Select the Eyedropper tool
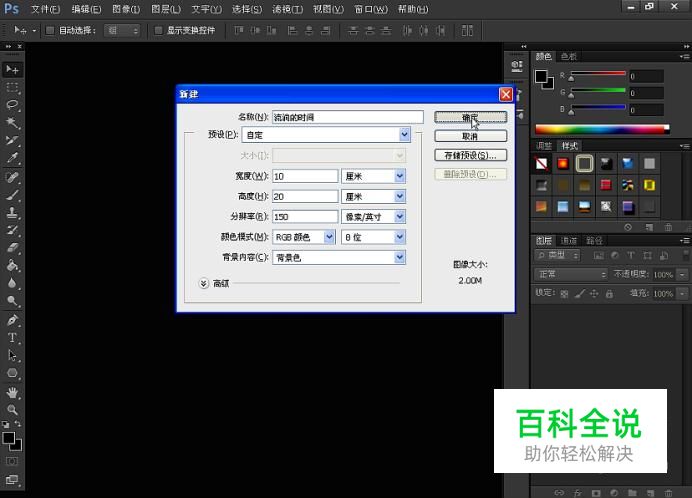This screenshot has width=692, height=498. (13, 158)
